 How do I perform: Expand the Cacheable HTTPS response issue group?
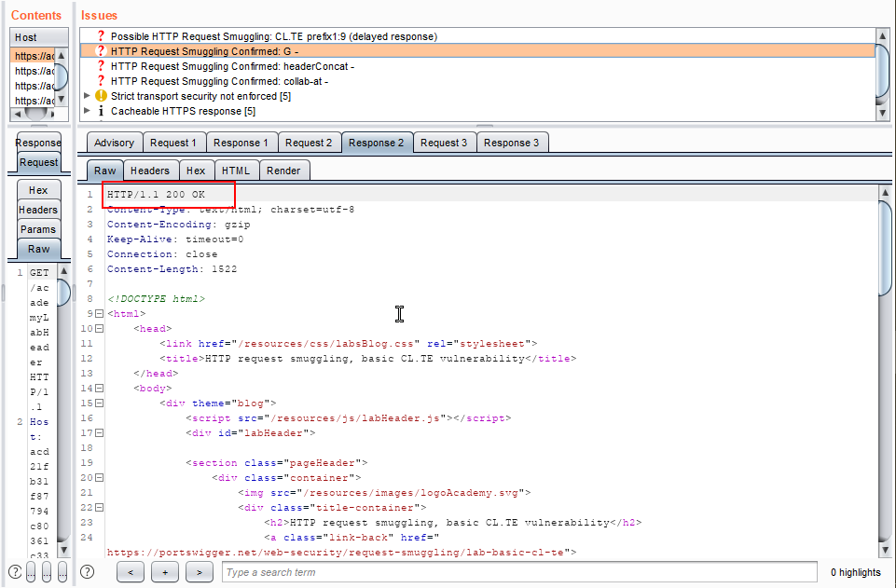coord(87,111)
